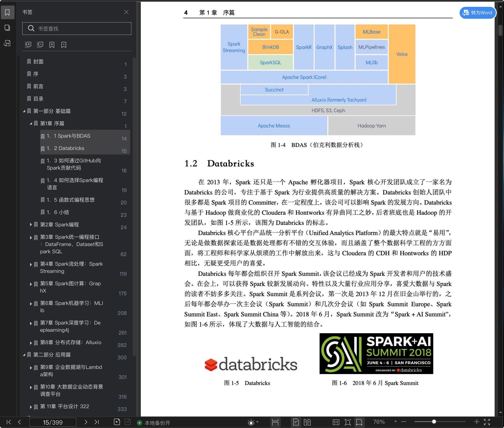
Task: Collapse 第1章 序篇 tree node
Action: (31, 124)
